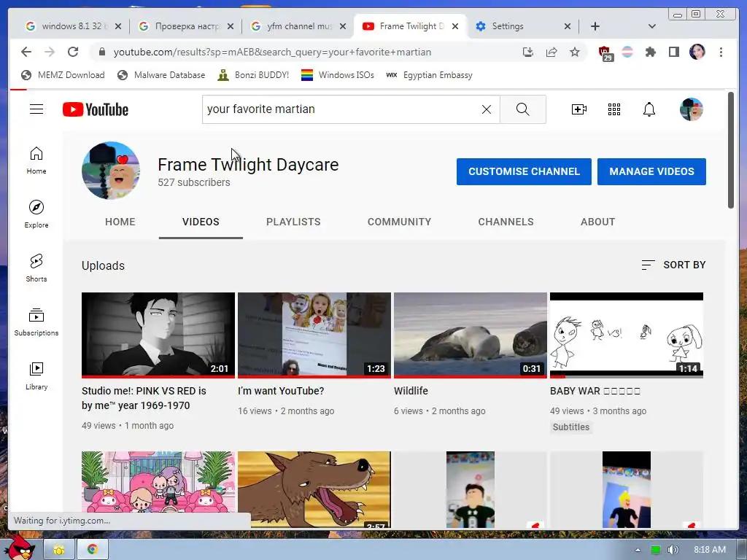This screenshot has height=560, width=747.
Task: Open the YouTube account avatar menu
Action: [x=692, y=109]
